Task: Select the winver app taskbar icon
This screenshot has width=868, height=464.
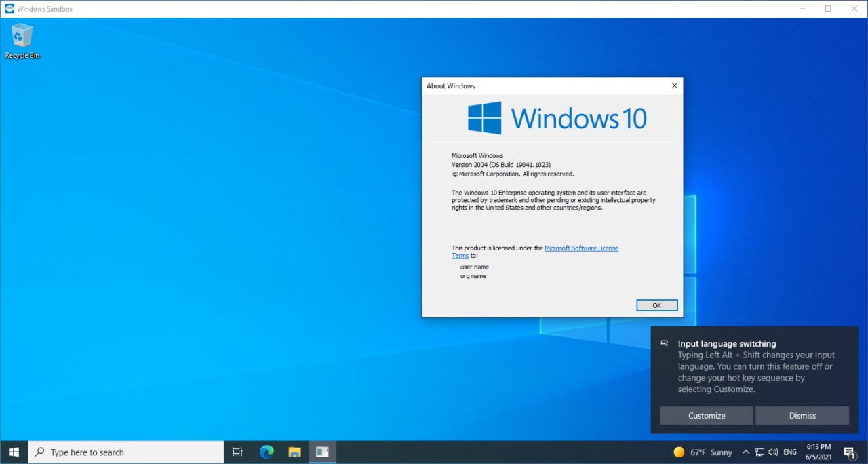Action: tap(322, 452)
